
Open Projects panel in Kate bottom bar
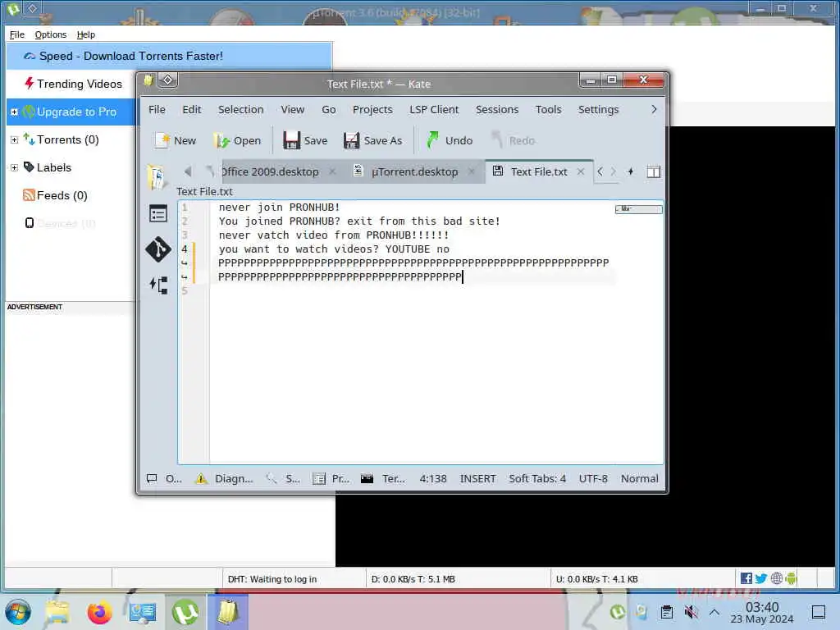click(331, 478)
